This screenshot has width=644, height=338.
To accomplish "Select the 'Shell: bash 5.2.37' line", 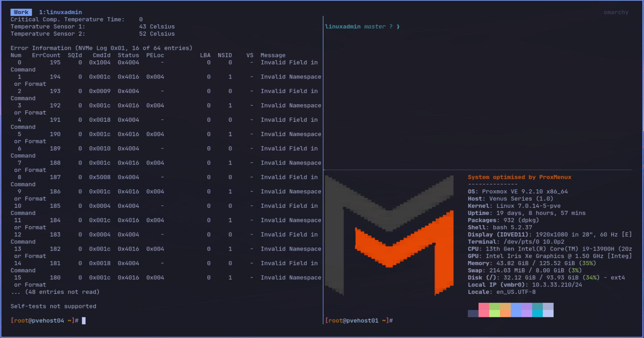I will point(500,227).
